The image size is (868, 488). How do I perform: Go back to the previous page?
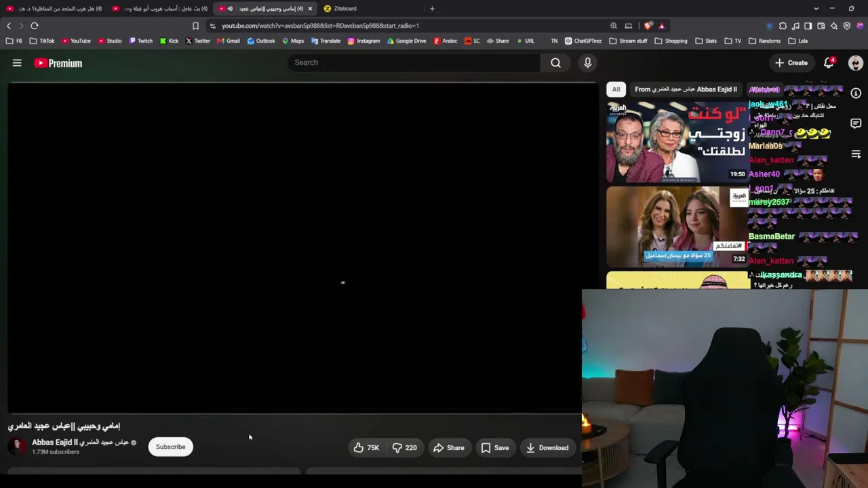(9, 26)
